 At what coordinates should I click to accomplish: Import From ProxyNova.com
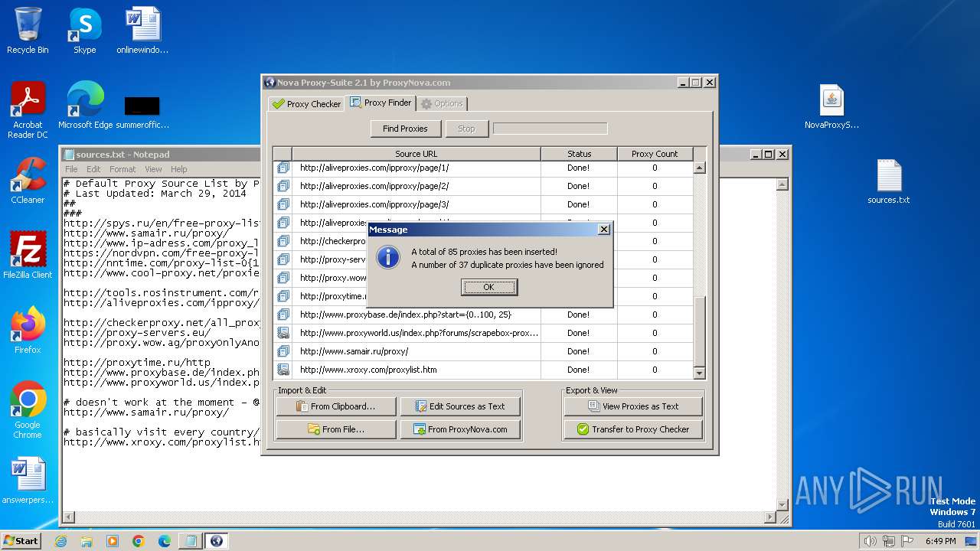point(460,429)
